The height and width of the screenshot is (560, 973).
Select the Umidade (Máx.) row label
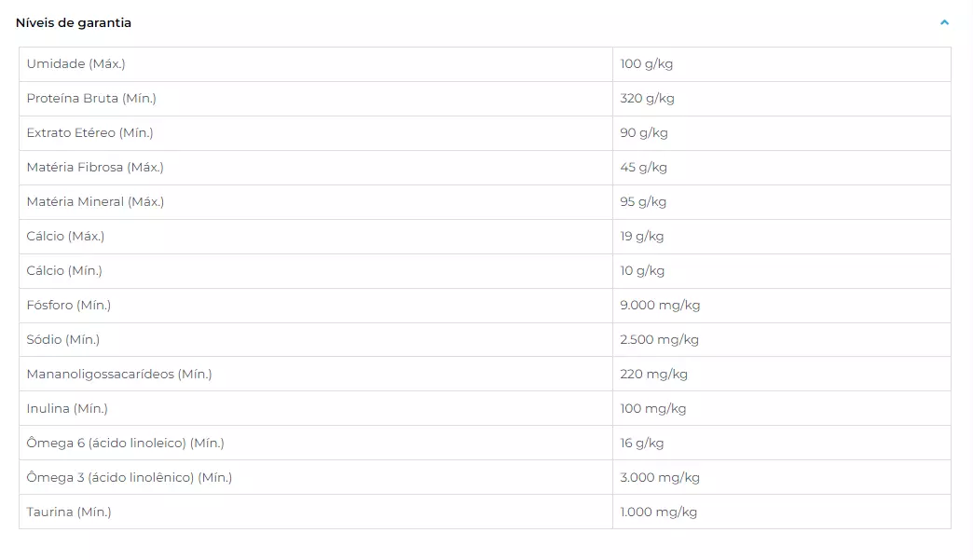(x=75, y=64)
